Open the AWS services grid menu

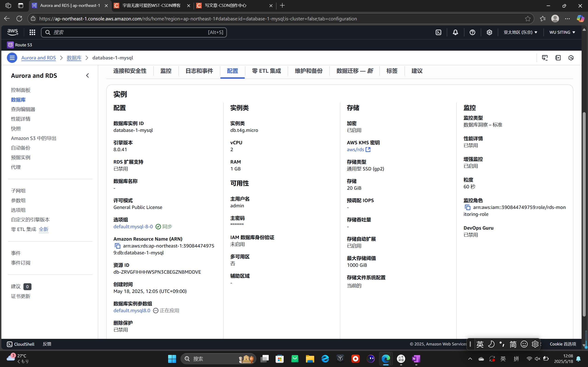[32, 32]
